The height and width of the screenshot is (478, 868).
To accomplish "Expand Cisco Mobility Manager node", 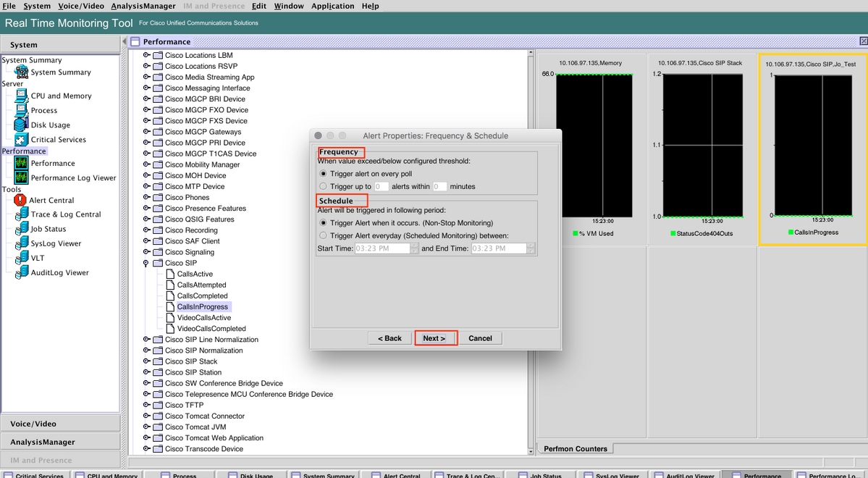I will (x=146, y=164).
